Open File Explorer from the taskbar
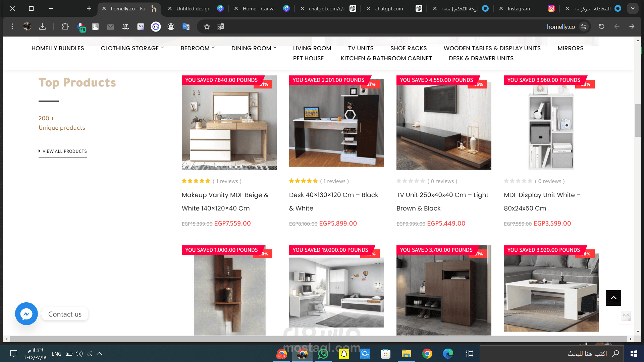644x362 pixels. tap(407, 354)
